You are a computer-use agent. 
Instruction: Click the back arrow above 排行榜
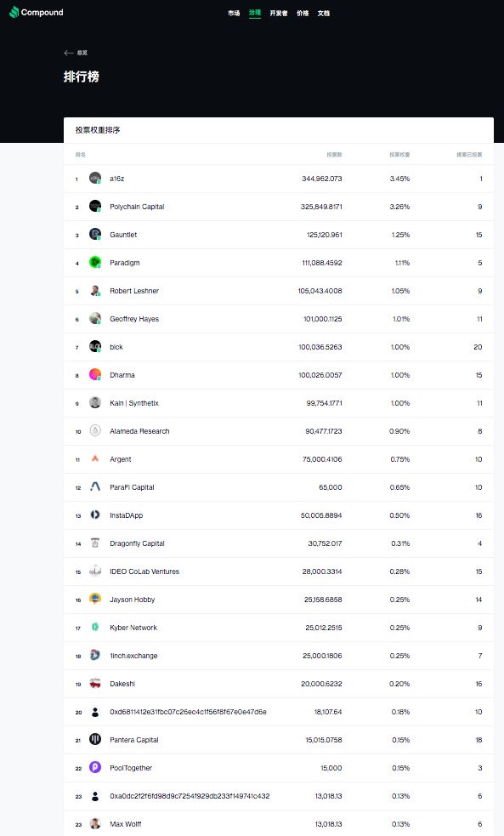(x=69, y=53)
